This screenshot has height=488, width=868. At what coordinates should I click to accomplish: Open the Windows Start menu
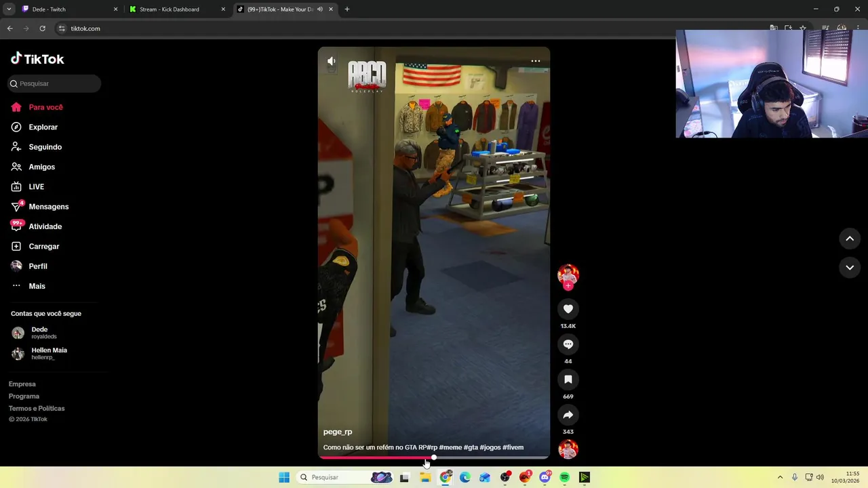pos(284,477)
